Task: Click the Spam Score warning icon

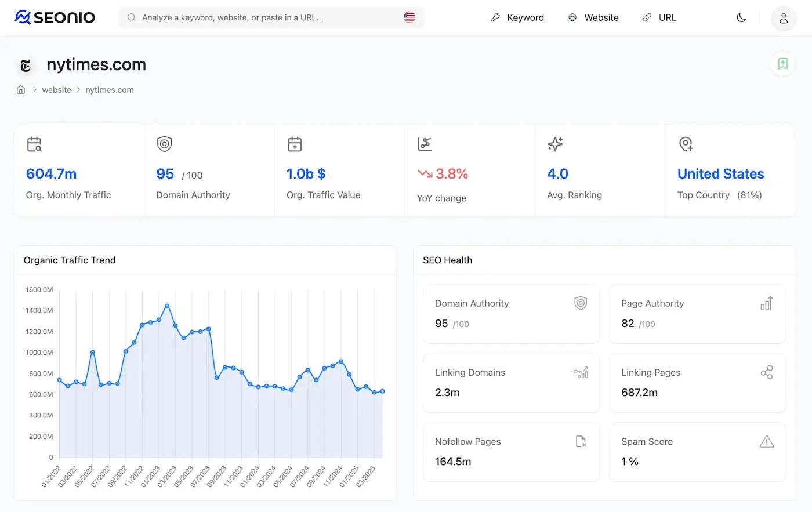Action: 767,442
